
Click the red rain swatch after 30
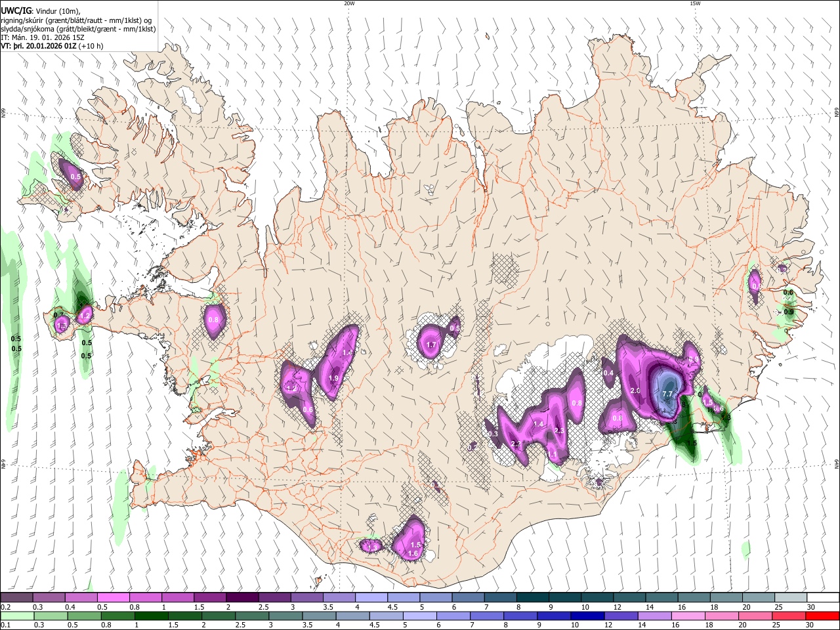point(822,616)
